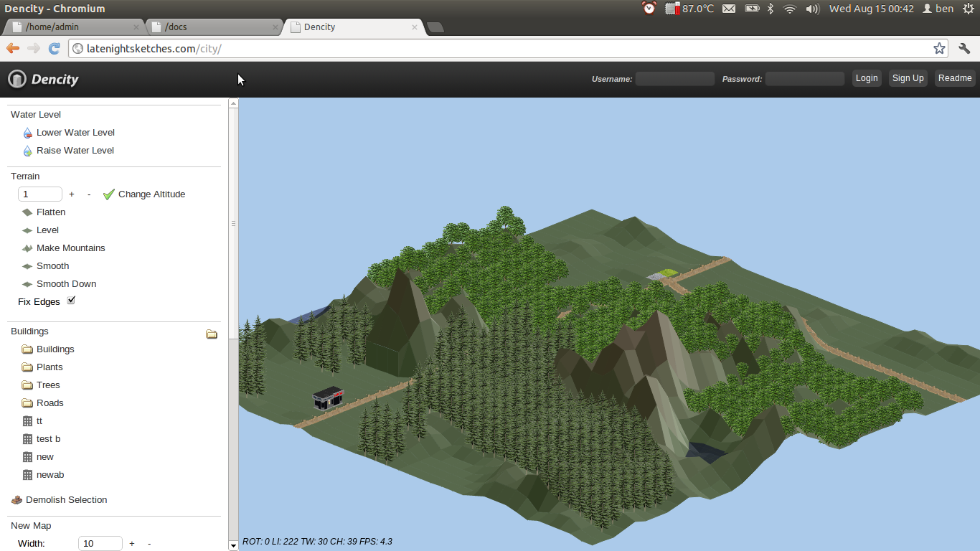Select the Flatten terrain tool icon
Image resolution: width=980 pixels, height=551 pixels.
click(x=28, y=212)
